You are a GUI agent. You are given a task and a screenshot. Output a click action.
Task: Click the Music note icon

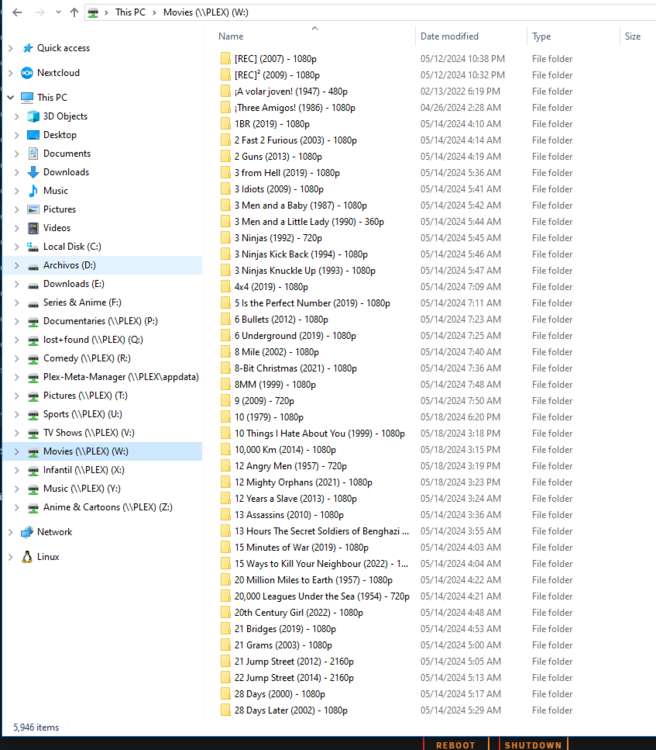coord(33,191)
